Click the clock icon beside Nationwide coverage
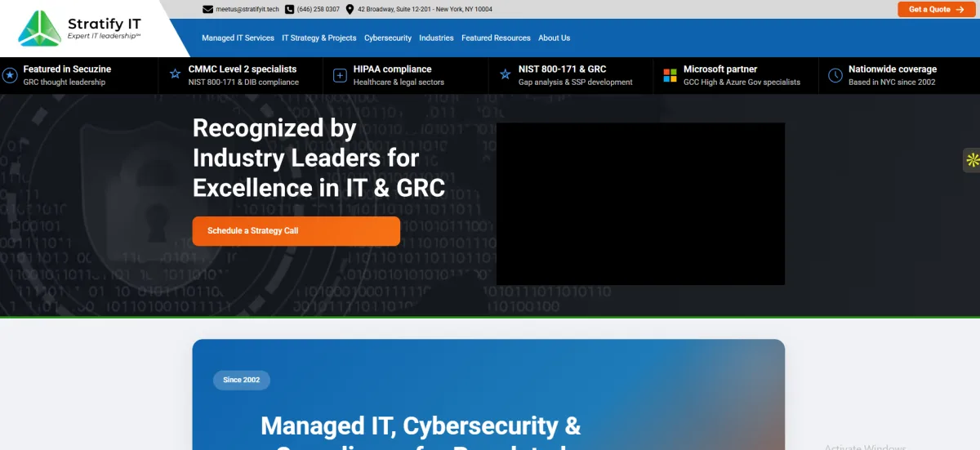The height and width of the screenshot is (450, 980). click(x=835, y=75)
